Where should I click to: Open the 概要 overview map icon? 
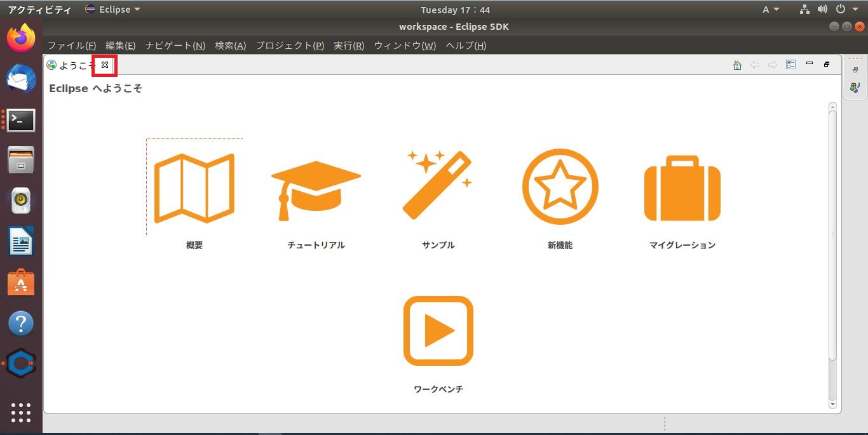coord(194,188)
